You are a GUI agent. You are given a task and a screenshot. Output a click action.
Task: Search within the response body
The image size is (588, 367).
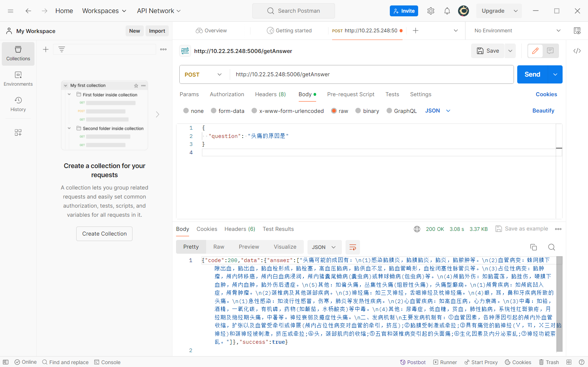[x=552, y=247]
